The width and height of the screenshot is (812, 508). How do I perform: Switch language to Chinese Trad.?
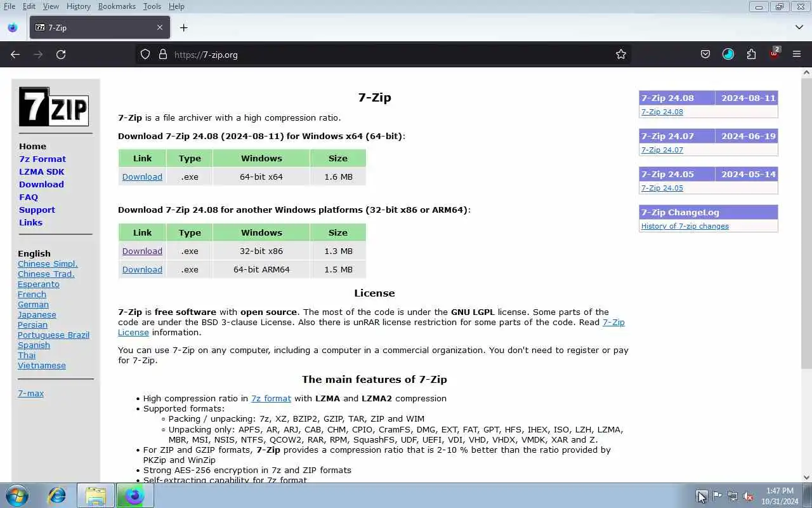[x=46, y=274]
